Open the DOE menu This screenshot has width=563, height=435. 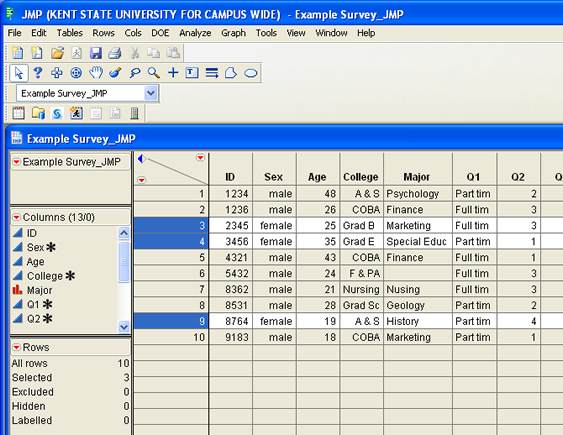160,33
